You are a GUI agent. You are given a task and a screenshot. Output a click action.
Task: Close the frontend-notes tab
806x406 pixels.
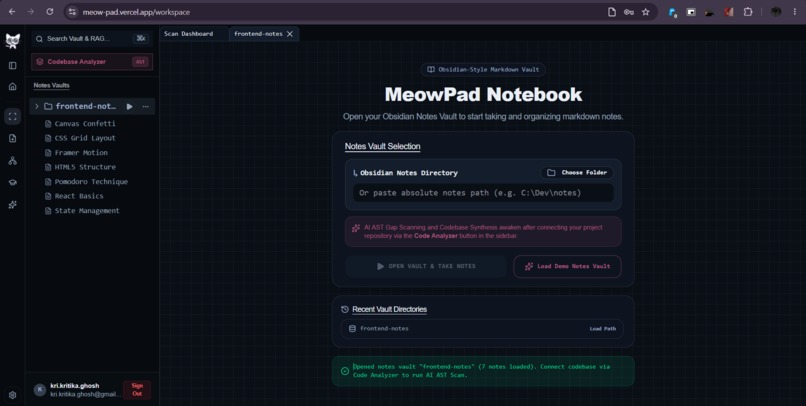290,34
